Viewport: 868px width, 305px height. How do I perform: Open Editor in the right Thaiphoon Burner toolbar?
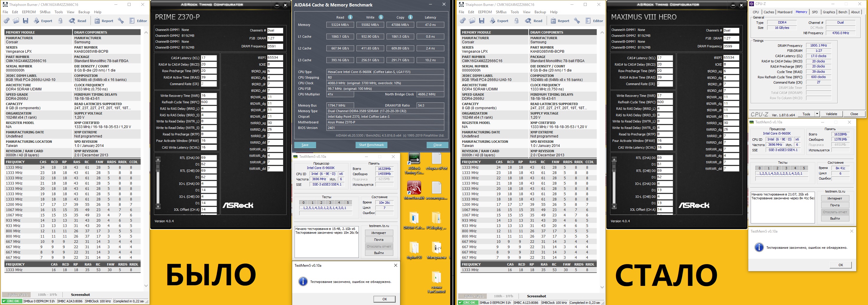(x=594, y=21)
